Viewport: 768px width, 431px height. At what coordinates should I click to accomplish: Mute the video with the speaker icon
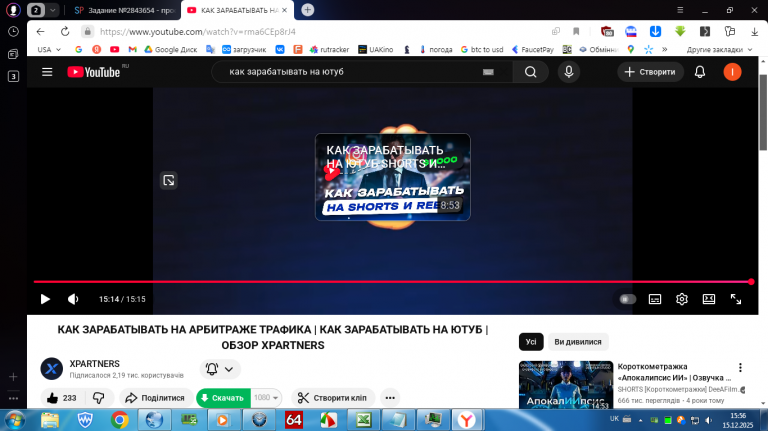[73, 299]
